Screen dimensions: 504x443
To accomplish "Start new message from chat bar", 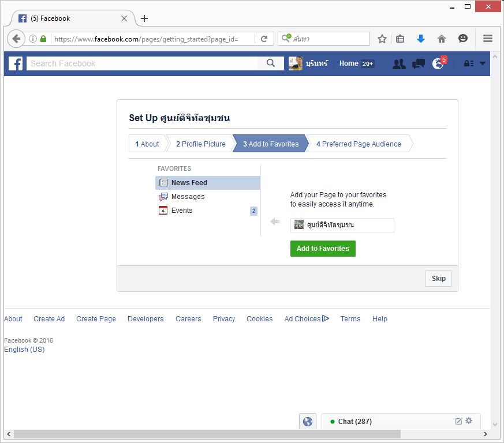I will [459, 421].
